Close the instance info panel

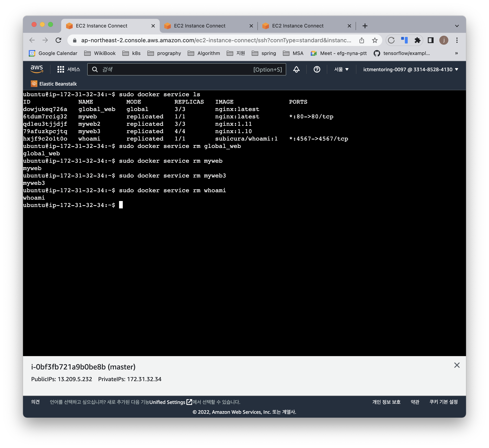click(457, 365)
